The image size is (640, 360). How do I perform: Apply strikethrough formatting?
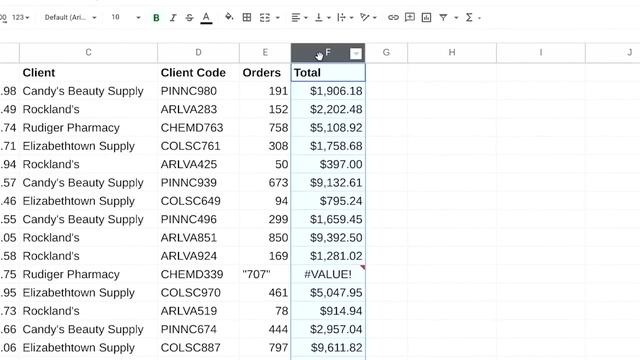pyautogui.click(x=189, y=18)
